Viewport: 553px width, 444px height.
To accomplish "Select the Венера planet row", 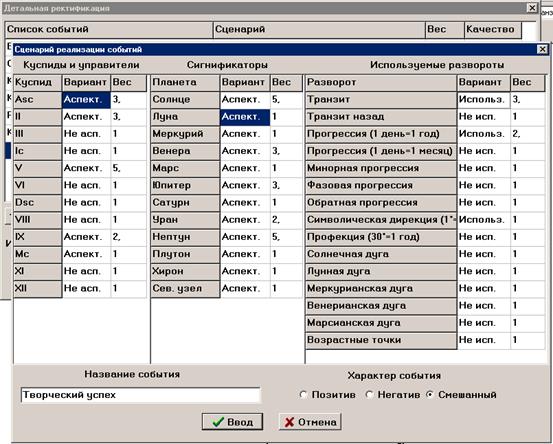I will 186,151.
